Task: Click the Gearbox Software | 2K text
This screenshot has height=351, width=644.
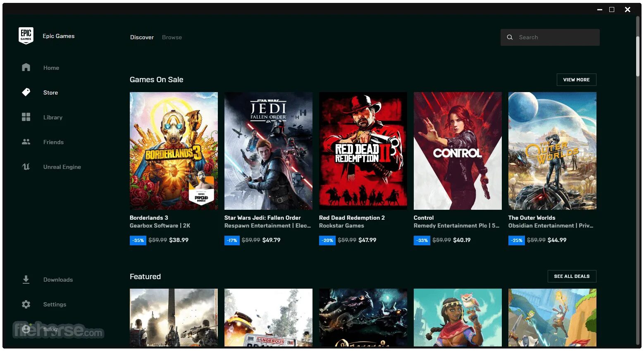Action: click(160, 225)
